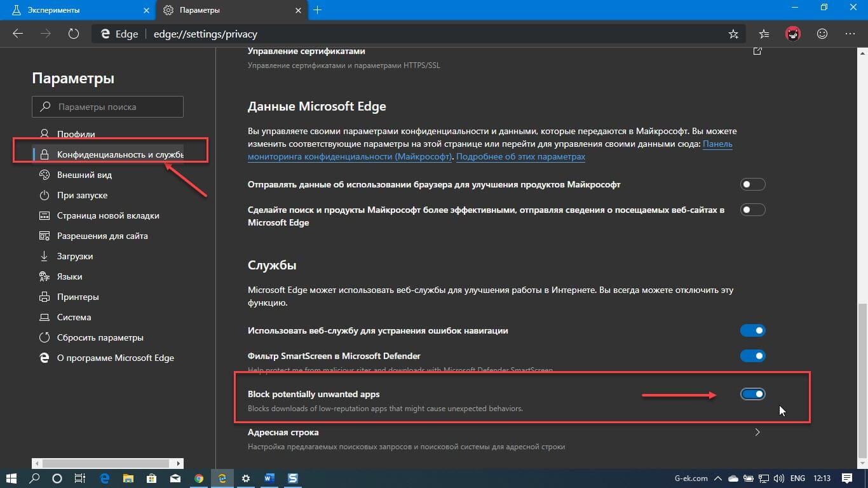This screenshot has width=868, height=488.
Task: Reload the page with the refresh icon
Action: tap(73, 34)
